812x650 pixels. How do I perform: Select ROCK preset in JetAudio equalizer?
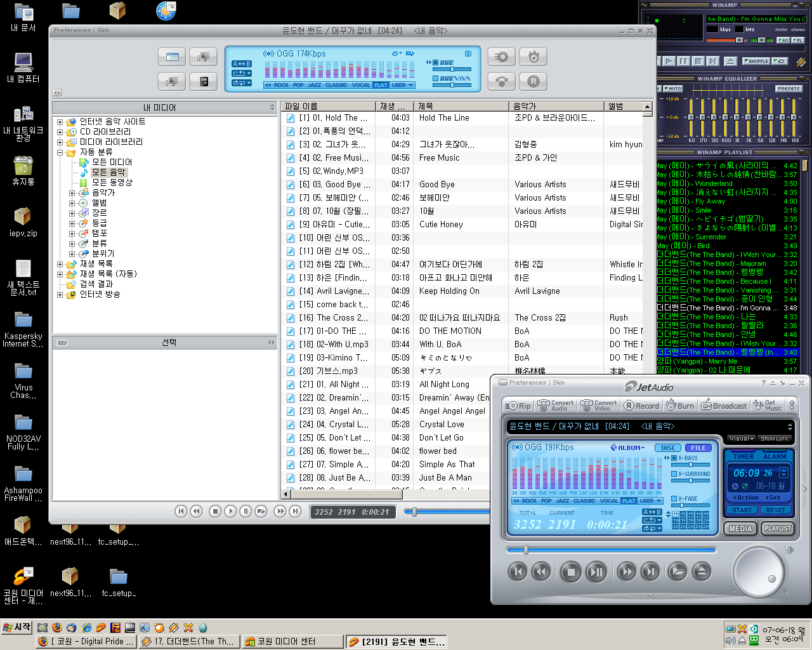pos(529,501)
